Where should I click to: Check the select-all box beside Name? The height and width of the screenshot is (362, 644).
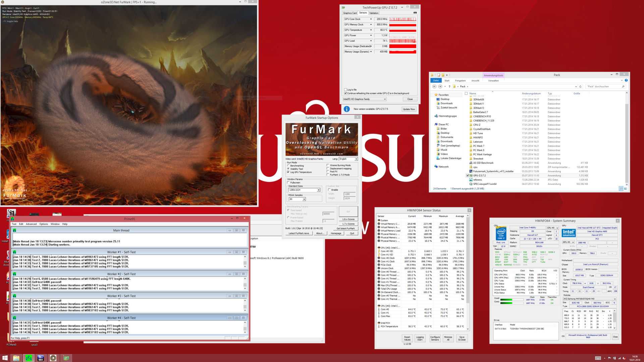(x=466, y=94)
